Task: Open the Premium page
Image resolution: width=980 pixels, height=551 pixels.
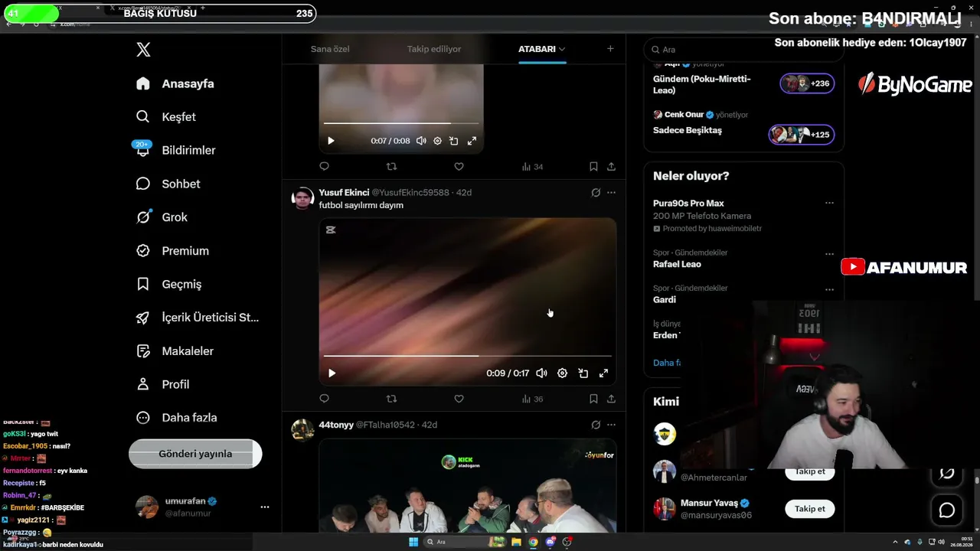Action: click(172, 251)
